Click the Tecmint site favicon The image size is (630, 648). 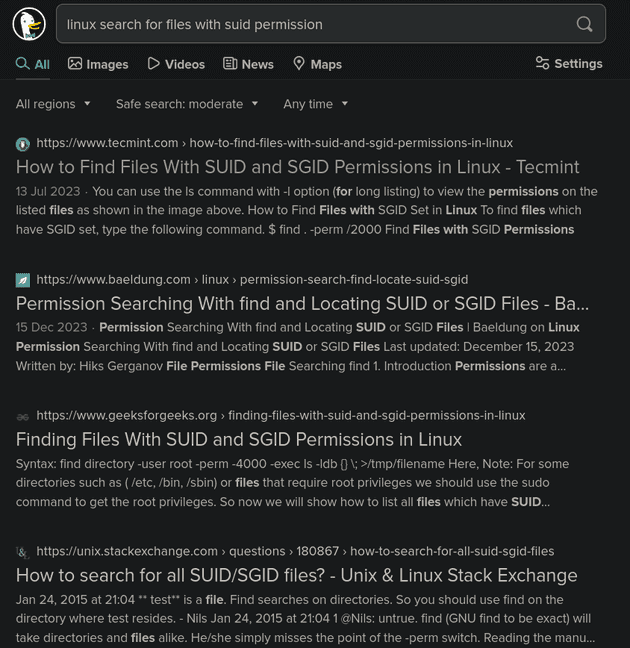23,144
